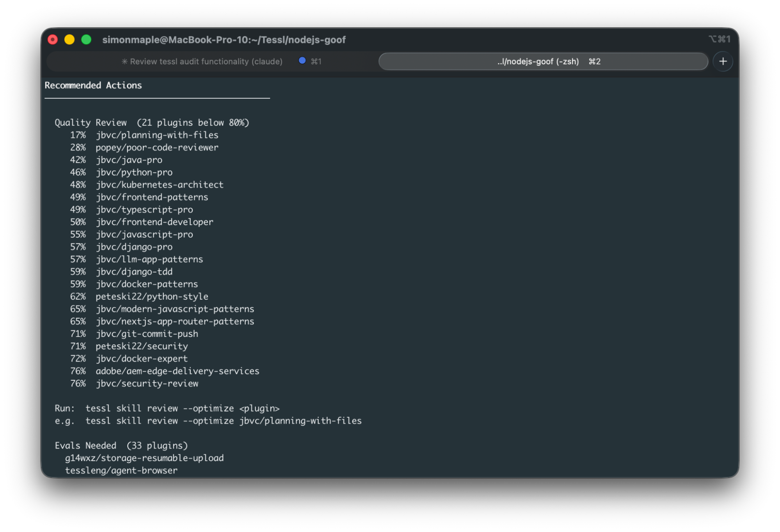780x532 pixels.
Task: Click the jbvc/javascript-pro row
Action: pos(131,234)
